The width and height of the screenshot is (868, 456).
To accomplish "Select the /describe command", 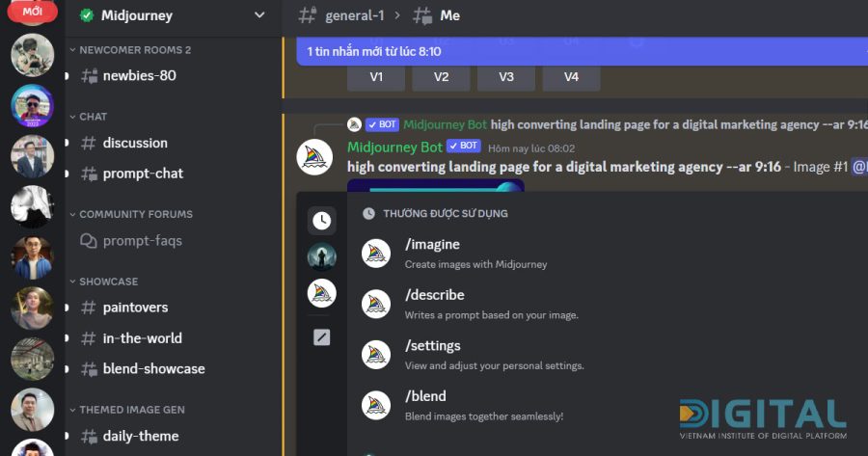I will (607, 305).
